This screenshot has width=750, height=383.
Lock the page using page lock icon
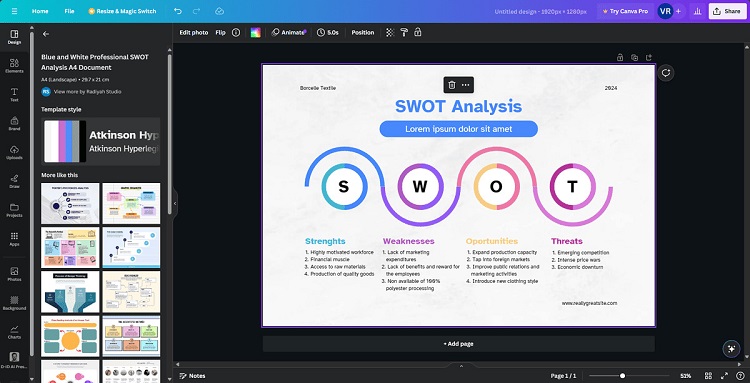point(620,57)
